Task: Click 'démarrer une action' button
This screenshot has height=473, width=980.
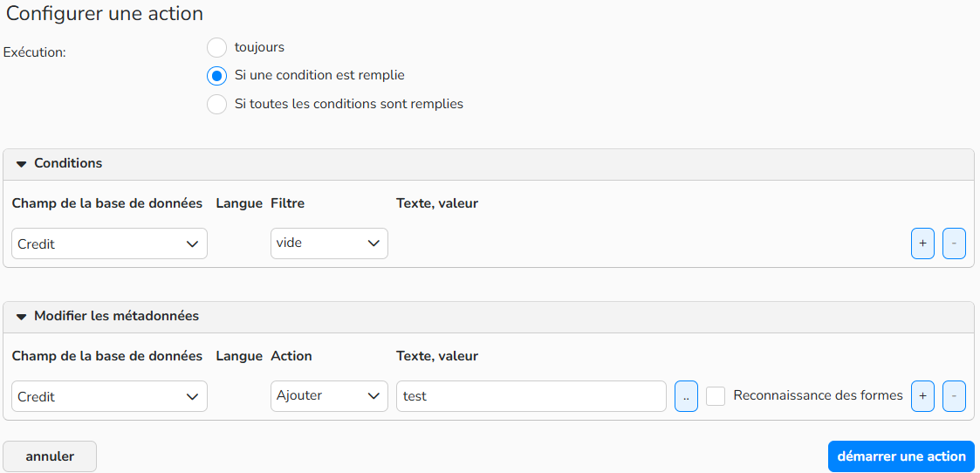Action: click(x=901, y=456)
